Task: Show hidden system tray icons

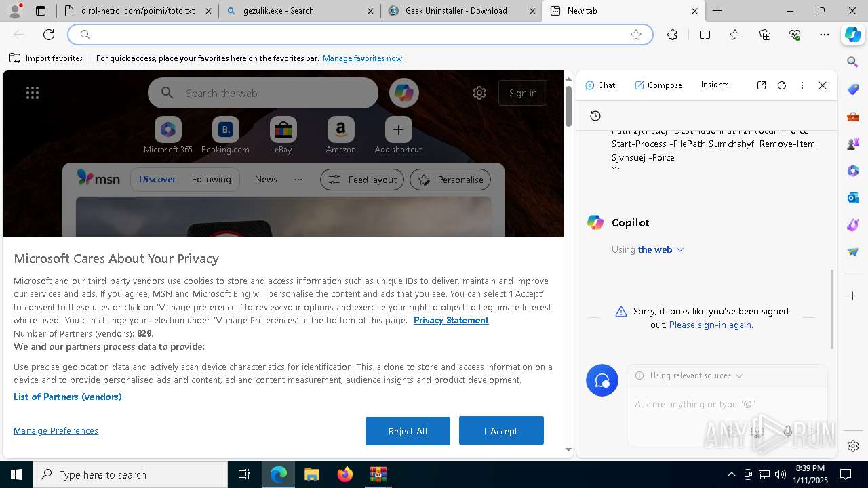Action: [x=731, y=474]
